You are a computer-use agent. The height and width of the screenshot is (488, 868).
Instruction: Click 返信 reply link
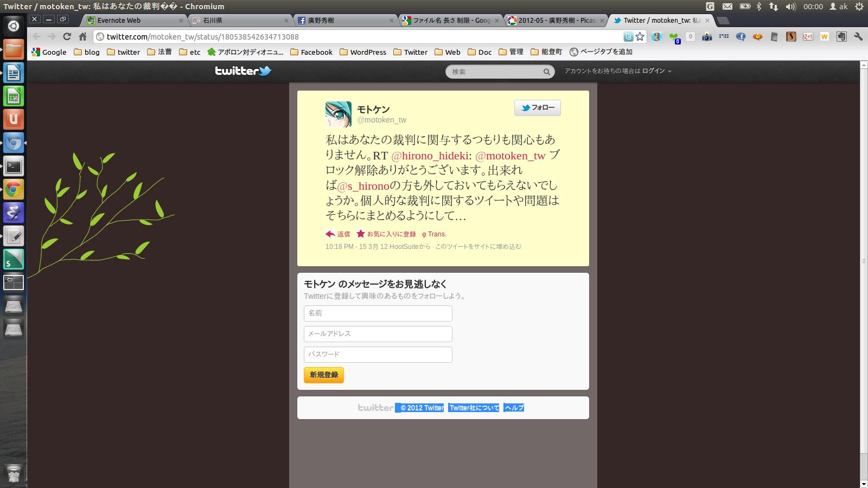tap(338, 234)
